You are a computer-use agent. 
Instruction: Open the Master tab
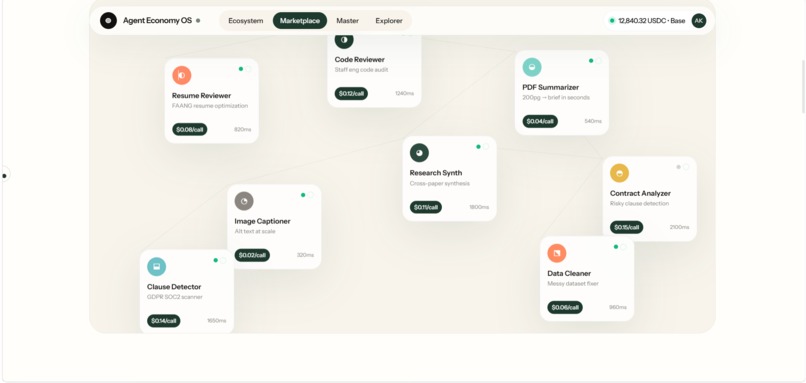[x=347, y=21]
